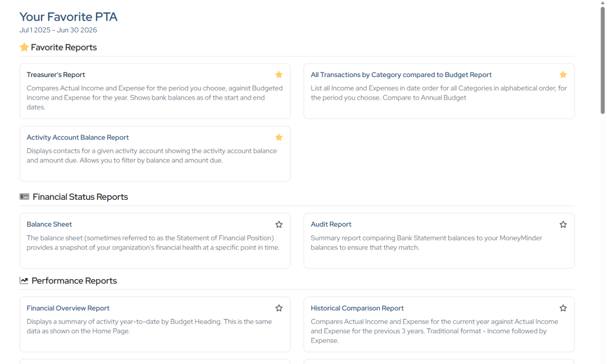This screenshot has width=607, height=364.
Task: Open the Financial Overview Report
Action: (x=68, y=308)
